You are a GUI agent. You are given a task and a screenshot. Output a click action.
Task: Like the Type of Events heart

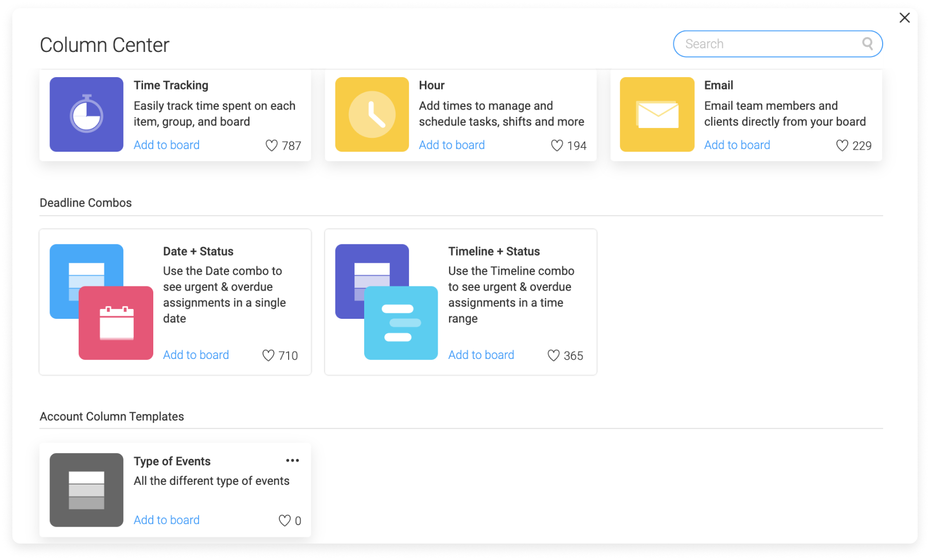284,520
